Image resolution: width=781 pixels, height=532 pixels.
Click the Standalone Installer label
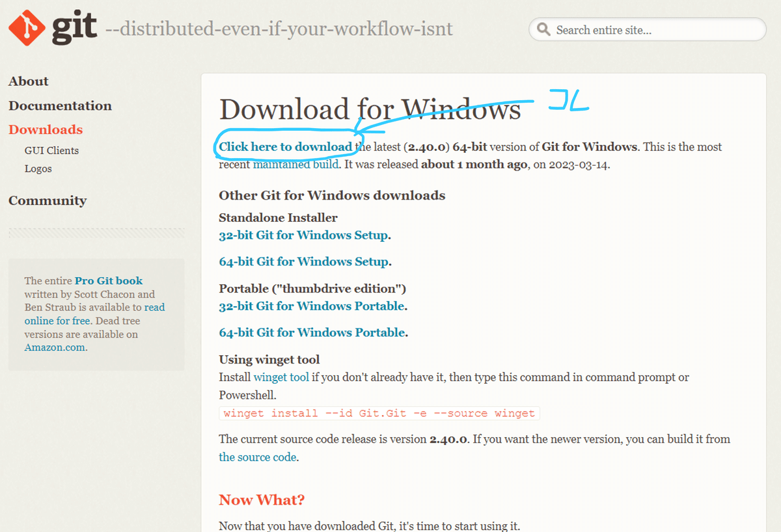coord(278,218)
